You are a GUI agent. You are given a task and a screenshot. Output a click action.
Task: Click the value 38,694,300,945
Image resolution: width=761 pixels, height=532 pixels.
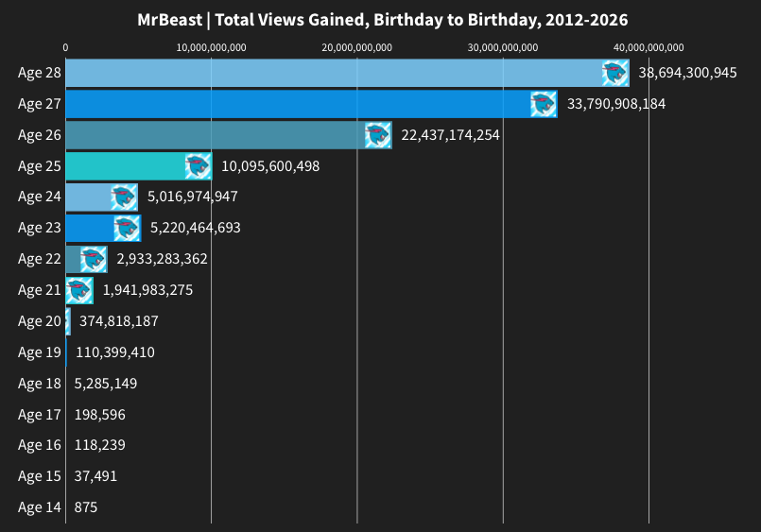click(687, 73)
